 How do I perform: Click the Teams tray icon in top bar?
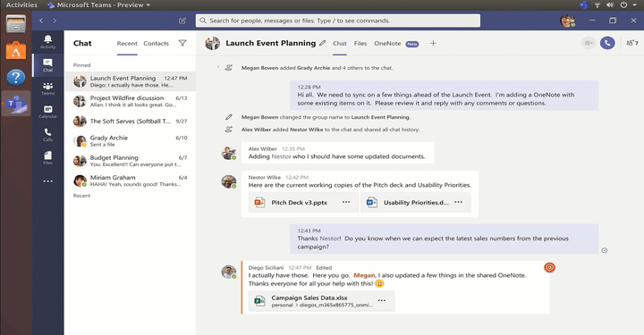[583, 5]
